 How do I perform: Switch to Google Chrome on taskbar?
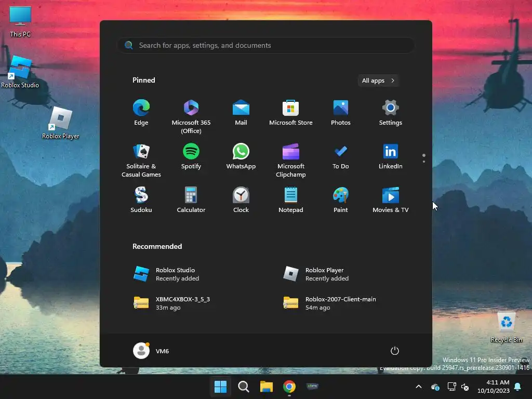[x=289, y=387]
